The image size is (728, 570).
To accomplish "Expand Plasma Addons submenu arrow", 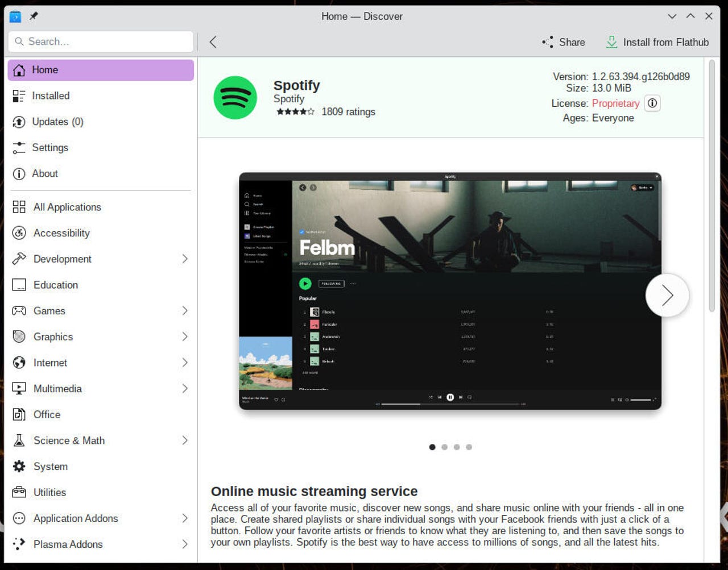I will 185,544.
